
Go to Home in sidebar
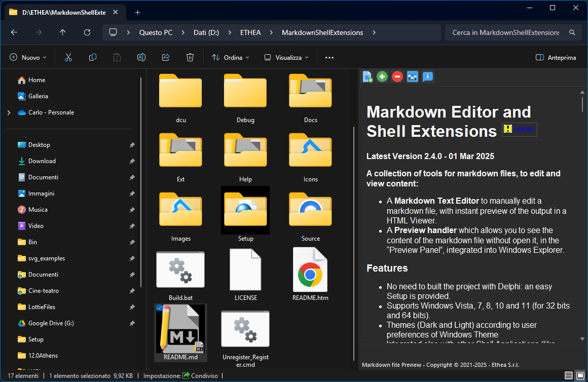coord(36,80)
